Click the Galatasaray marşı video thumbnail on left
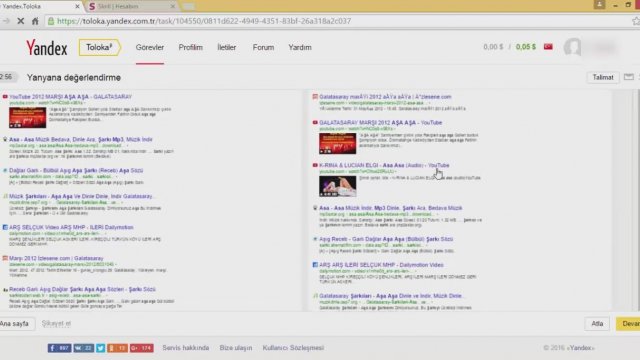 [27, 118]
